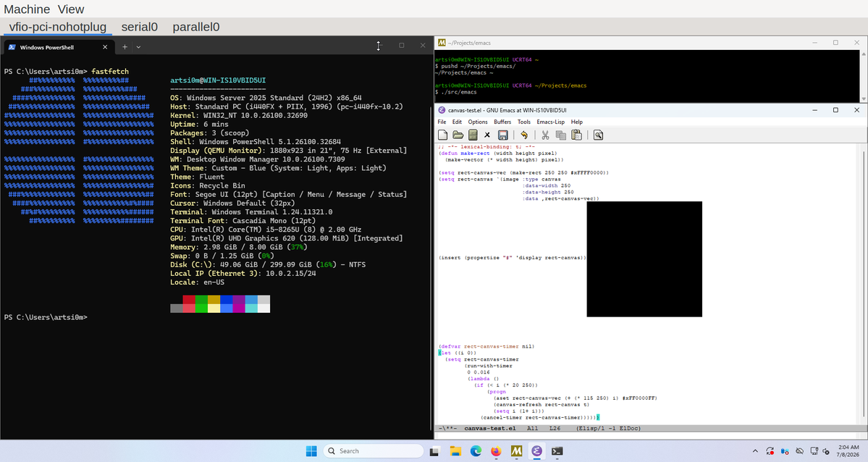Screen dimensions: 868x462
Task: Click the "fastfetch" command text in PowerShell
Action: pyautogui.click(x=110, y=72)
